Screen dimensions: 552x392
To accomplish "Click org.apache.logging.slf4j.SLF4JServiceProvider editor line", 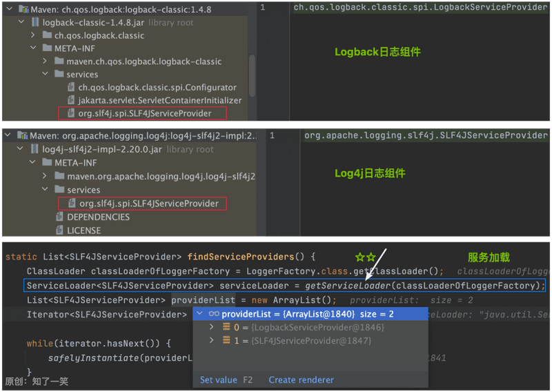I will (x=426, y=135).
